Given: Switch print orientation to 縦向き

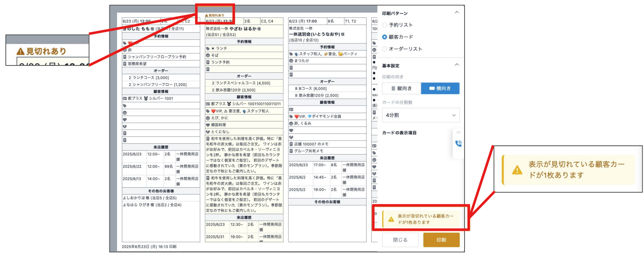Looking at the screenshot, I should (x=401, y=88).
